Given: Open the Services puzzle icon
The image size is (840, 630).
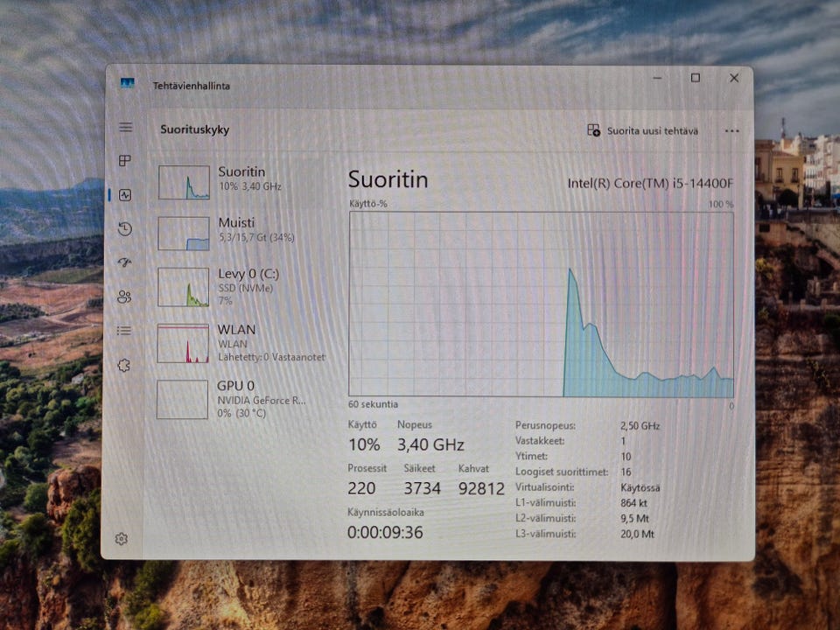Looking at the screenshot, I should [x=123, y=366].
